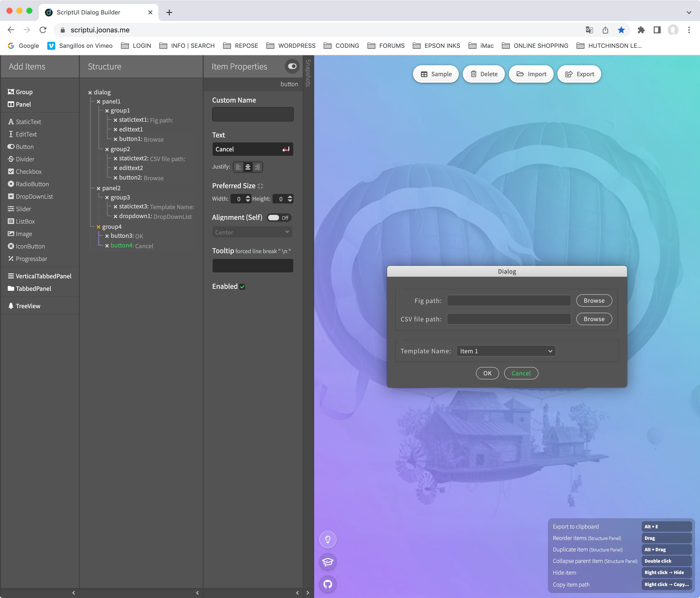Click the Export button
Image resolution: width=700 pixels, height=598 pixels.
(x=579, y=74)
